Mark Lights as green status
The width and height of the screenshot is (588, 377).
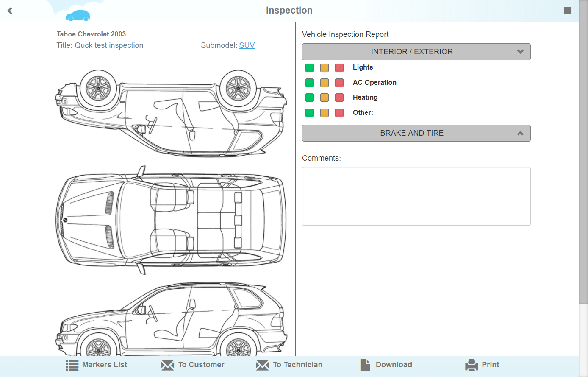click(x=310, y=68)
